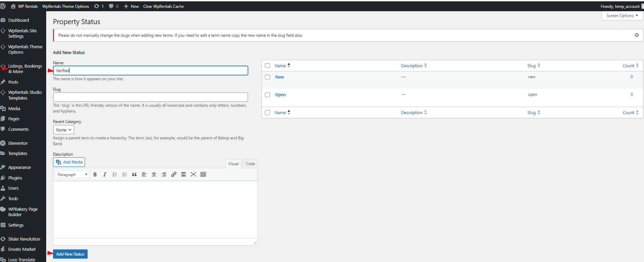Viewport: 644px width, 262px height.
Task: Apply italic formatting in editor toolbar
Action: point(105,175)
